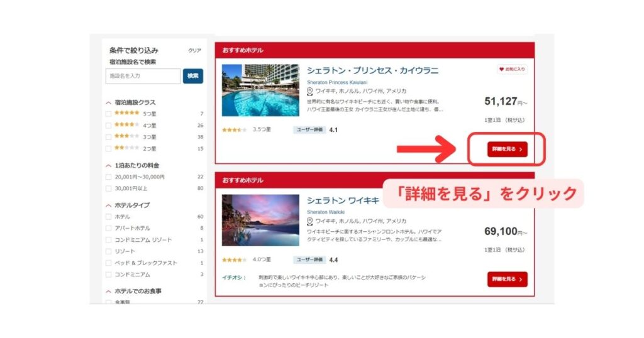644x338 pixels.
Task: Open the Sheraton Princess Kaiulani pool thumbnail
Action: click(260, 90)
